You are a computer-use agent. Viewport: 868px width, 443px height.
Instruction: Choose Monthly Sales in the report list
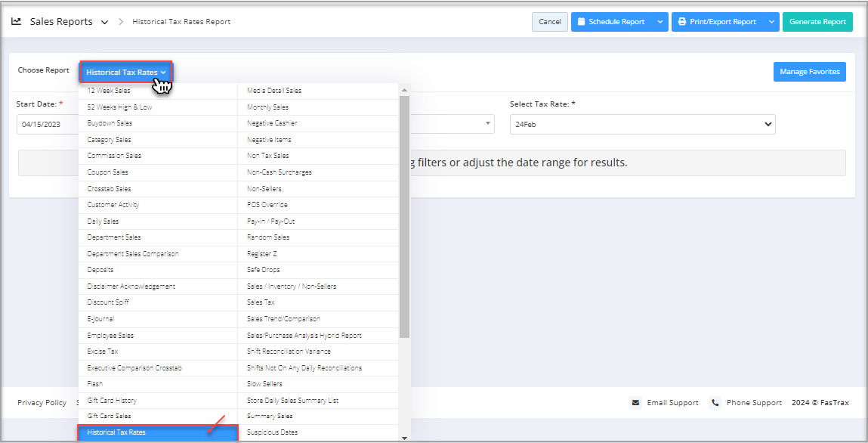[x=267, y=107]
